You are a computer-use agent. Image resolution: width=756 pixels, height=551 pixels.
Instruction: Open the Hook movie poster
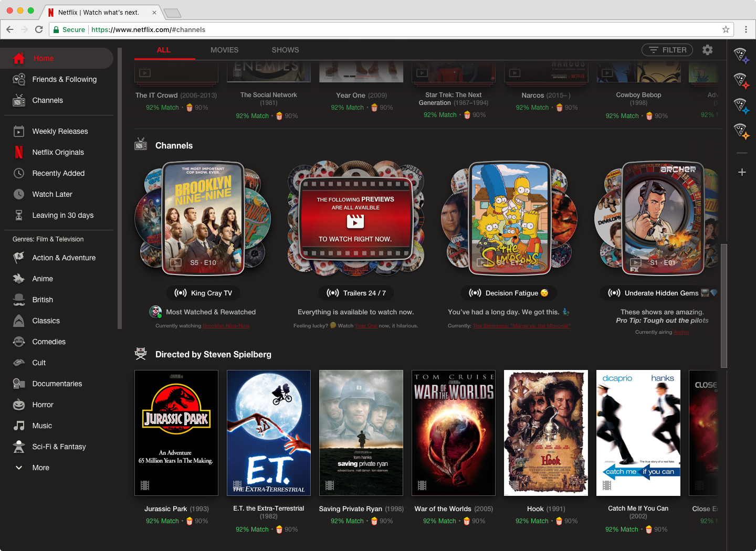click(x=546, y=433)
